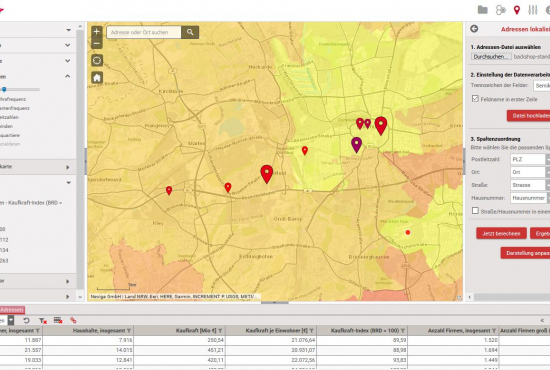Click table cell value 250,54
Image resolution: width=550 pixels, height=370 pixels.
[x=216, y=340]
